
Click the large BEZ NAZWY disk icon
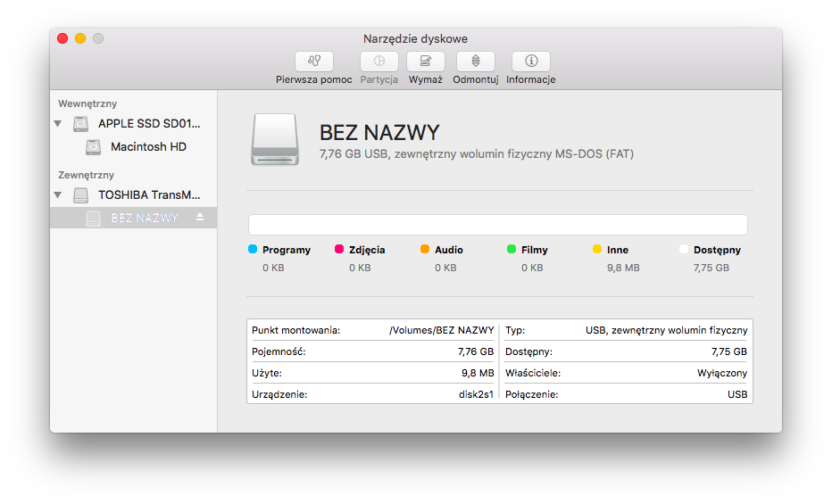click(x=276, y=138)
